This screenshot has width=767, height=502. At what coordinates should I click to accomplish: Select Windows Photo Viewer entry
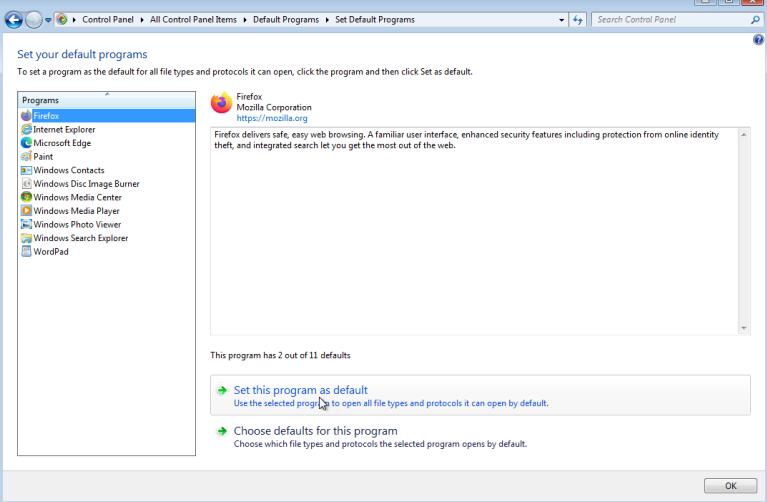point(77,225)
